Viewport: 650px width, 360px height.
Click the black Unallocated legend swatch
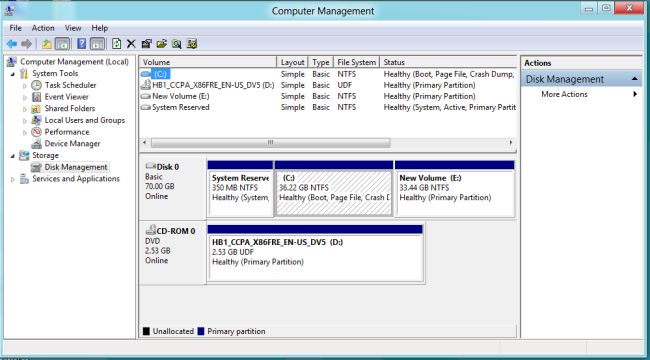146,331
